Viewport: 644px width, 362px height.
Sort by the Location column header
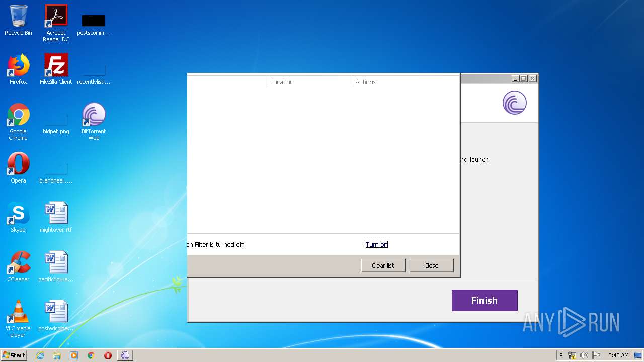310,82
